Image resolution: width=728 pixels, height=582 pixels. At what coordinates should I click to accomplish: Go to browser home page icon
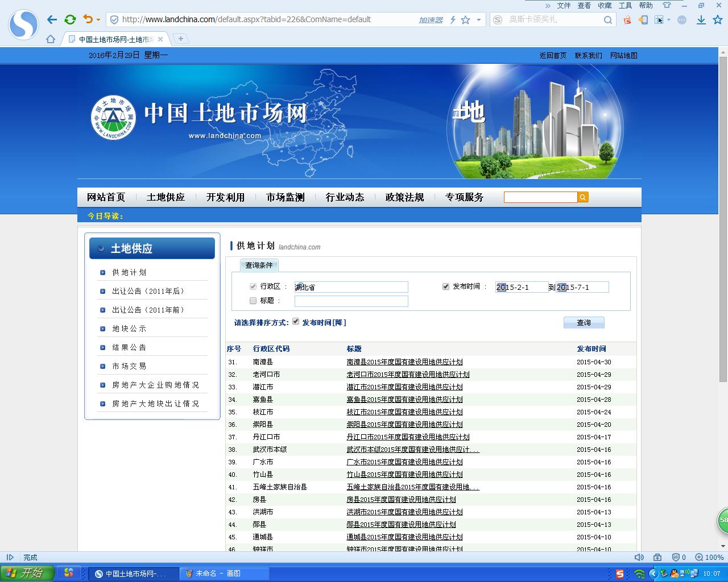pos(51,39)
